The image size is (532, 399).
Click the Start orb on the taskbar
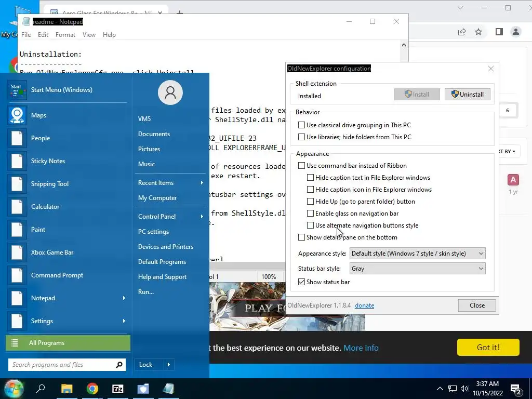click(x=13, y=389)
